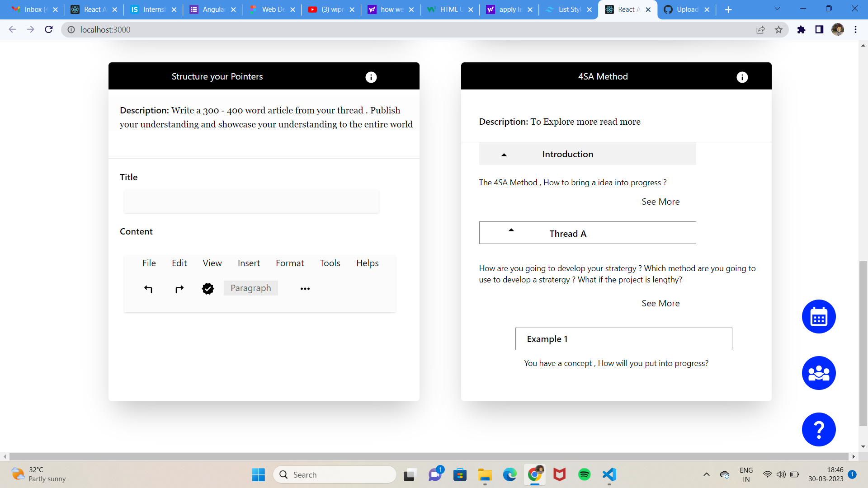Click the share page icon in address bar

(760, 30)
